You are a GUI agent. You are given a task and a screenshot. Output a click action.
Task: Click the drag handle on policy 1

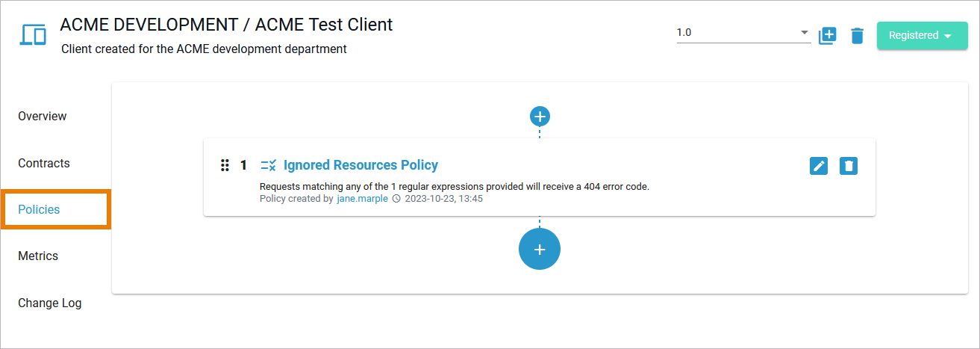point(225,165)
